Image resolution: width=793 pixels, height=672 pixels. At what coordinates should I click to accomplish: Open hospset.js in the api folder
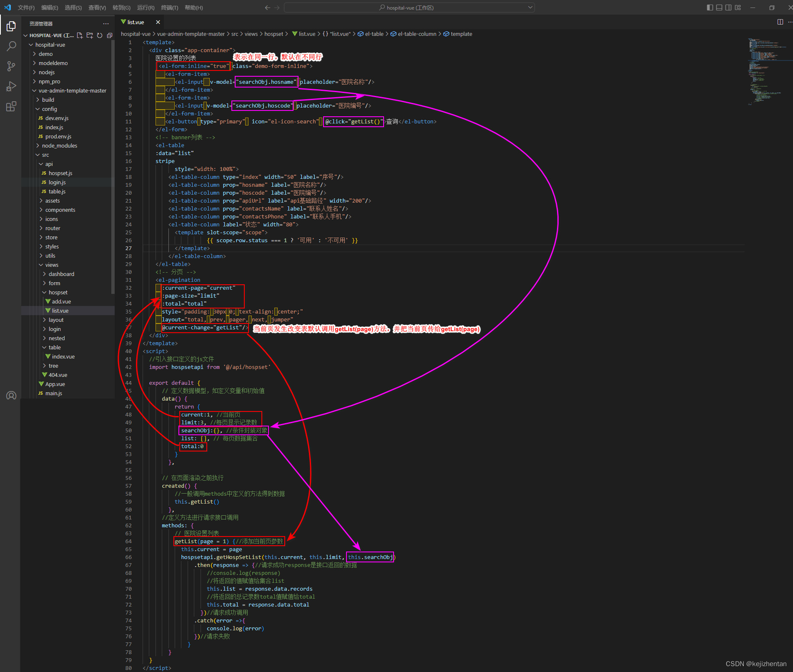tap(60, 173)
